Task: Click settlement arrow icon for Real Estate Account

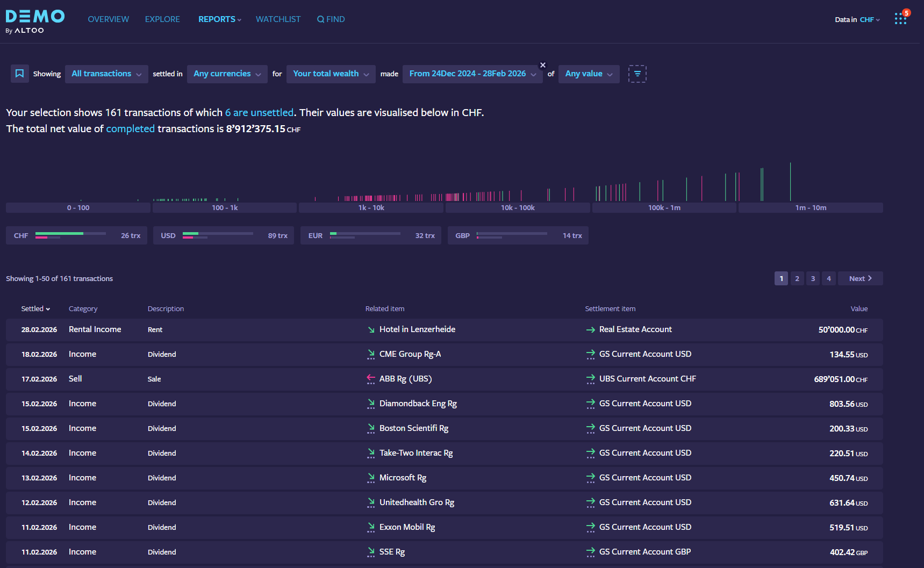Action: click(x=590, y=330)
